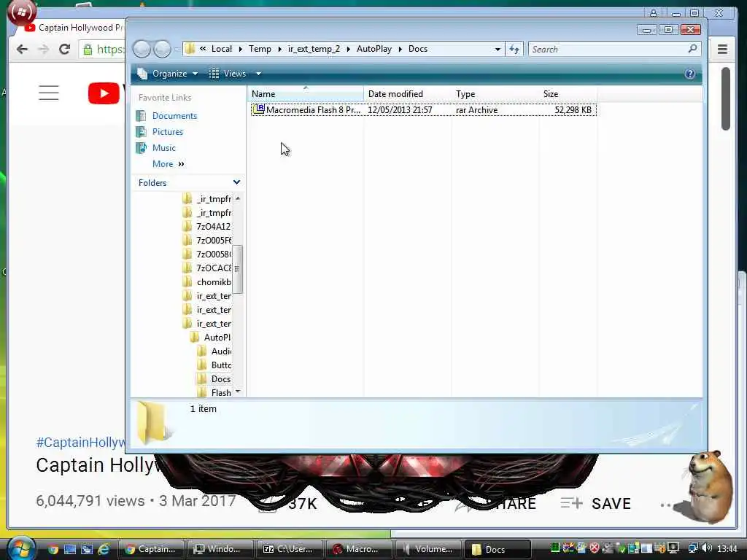Image resolution: width=747 pixels, height=560 pixels.
Task: Open Documents favorite link
Action: (174, 116)
